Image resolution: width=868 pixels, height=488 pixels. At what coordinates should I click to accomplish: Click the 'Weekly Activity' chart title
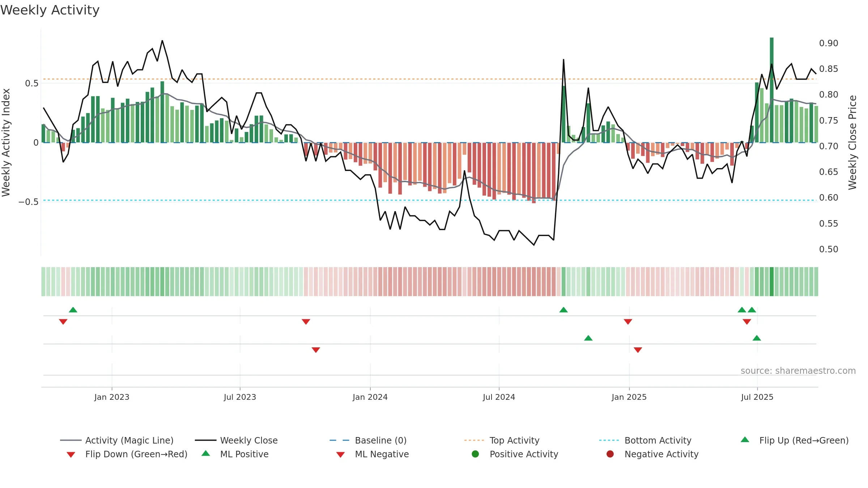tap(50, 10)
